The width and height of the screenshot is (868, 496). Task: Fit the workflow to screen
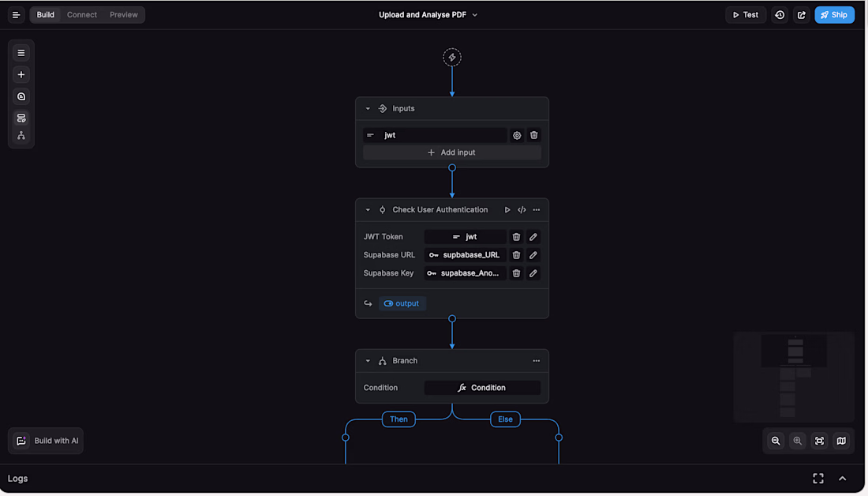click(819, 441)
